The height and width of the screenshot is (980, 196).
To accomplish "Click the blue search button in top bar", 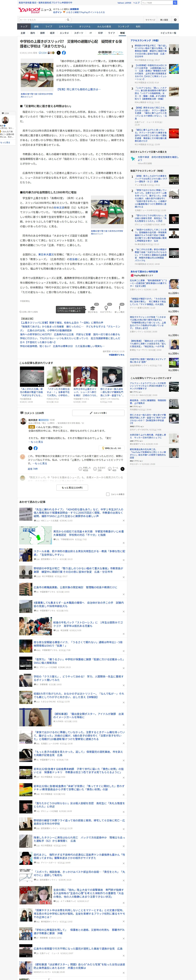I will (175, 3).
